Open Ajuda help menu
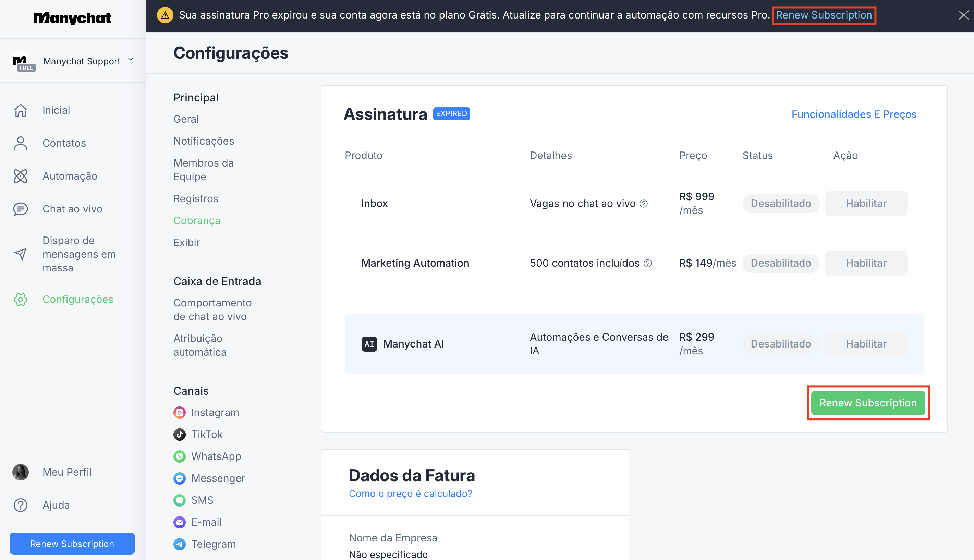Image resolution: width=974 pixels, height=560 pixels. [x=56, y=505]
